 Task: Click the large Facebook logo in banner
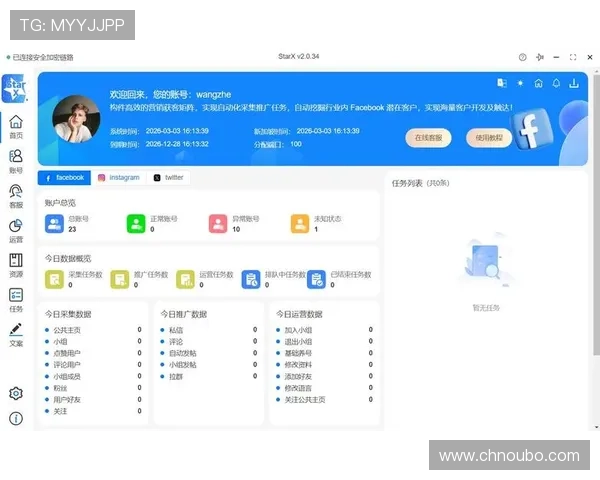coord(532,129)
